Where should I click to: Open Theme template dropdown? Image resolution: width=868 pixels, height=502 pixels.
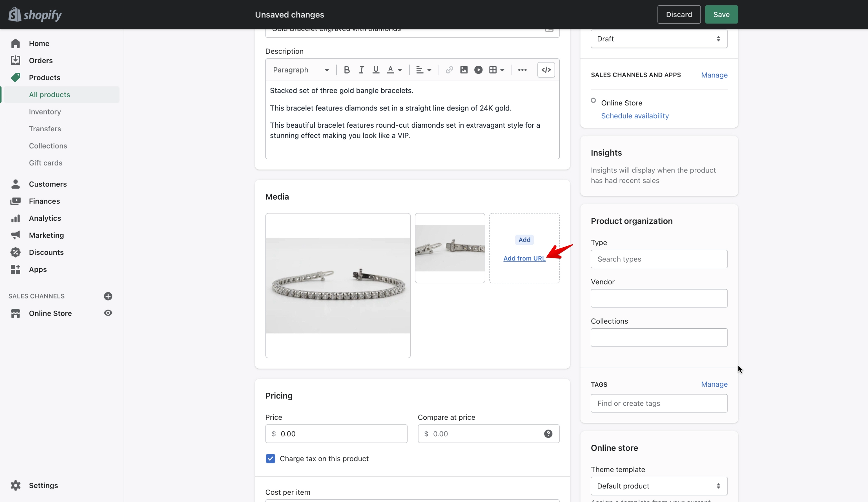(x=659, y=486)
